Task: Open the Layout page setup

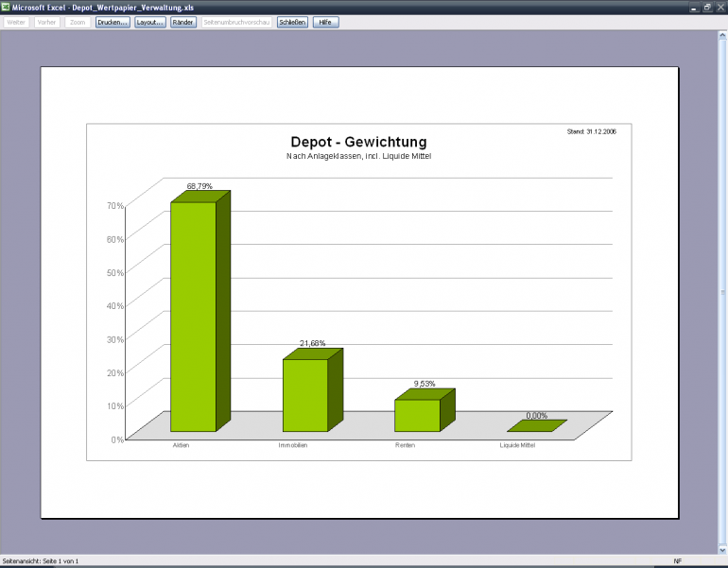Action: tap(150, 23)
